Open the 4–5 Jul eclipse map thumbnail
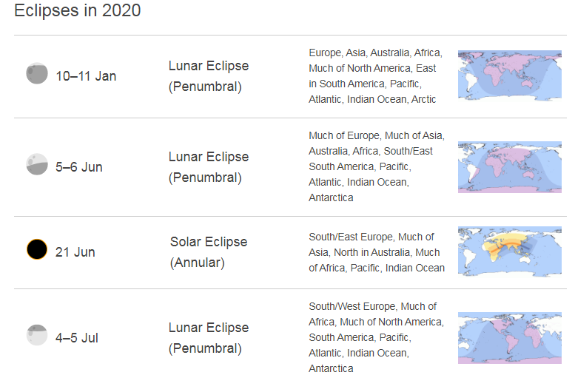 pyautogui.click(x=509, y=338)
